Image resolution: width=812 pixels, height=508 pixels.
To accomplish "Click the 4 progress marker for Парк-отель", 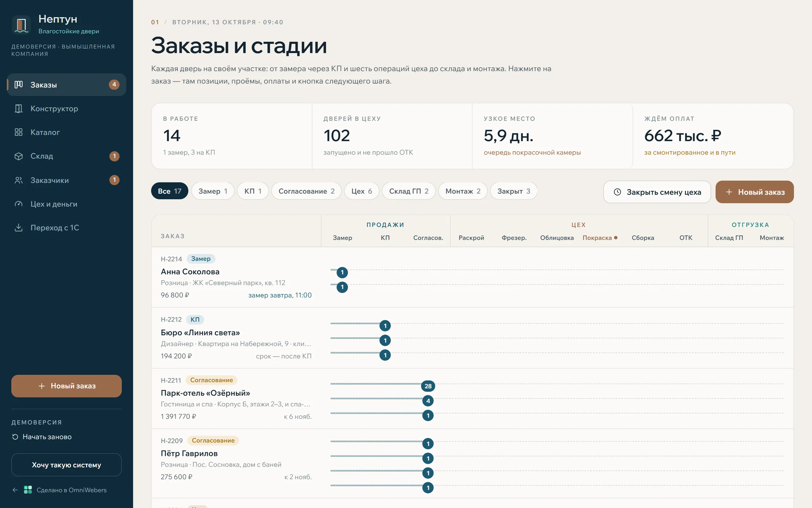I will point(428,401).
